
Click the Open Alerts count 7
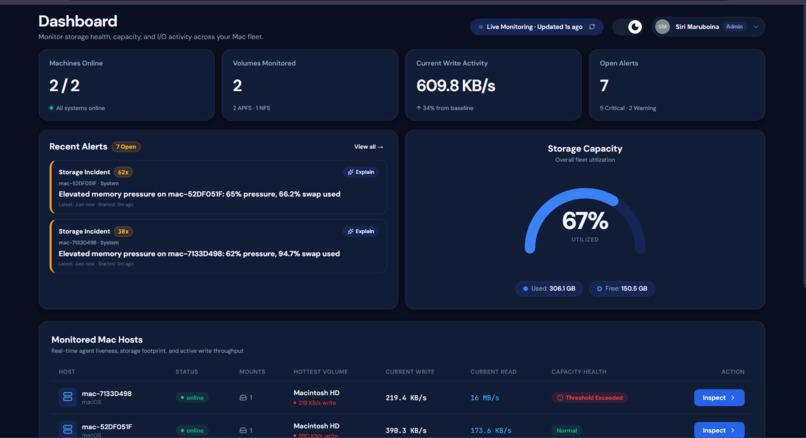point(604,86)
